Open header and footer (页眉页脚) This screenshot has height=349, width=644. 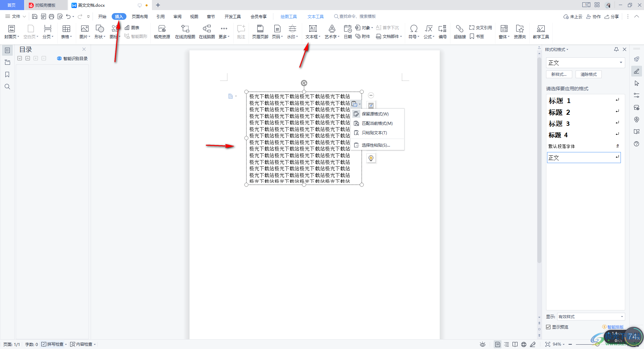pos(260,32)
